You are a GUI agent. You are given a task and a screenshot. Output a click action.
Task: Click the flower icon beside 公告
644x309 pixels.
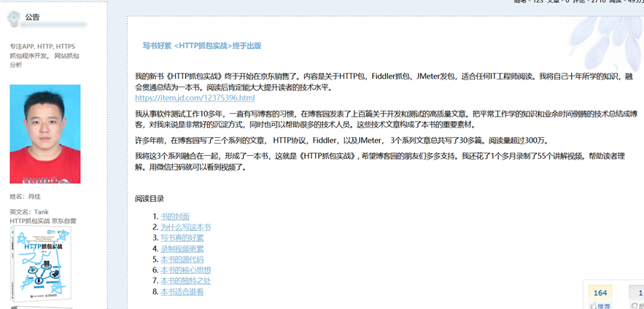[x=15, y=18]
